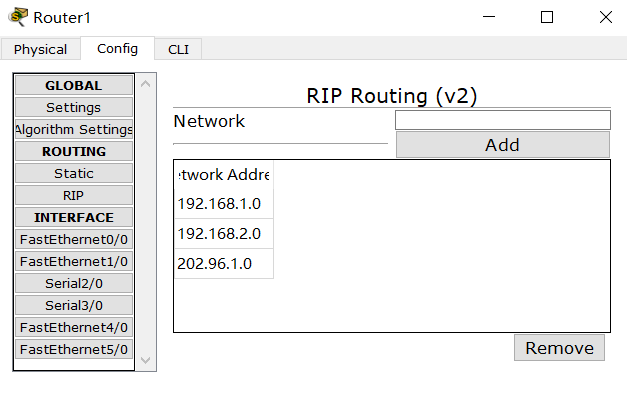628x393 pixels.
Task: Configure FastEthernet1/0 interface
Action: (74, 262)
